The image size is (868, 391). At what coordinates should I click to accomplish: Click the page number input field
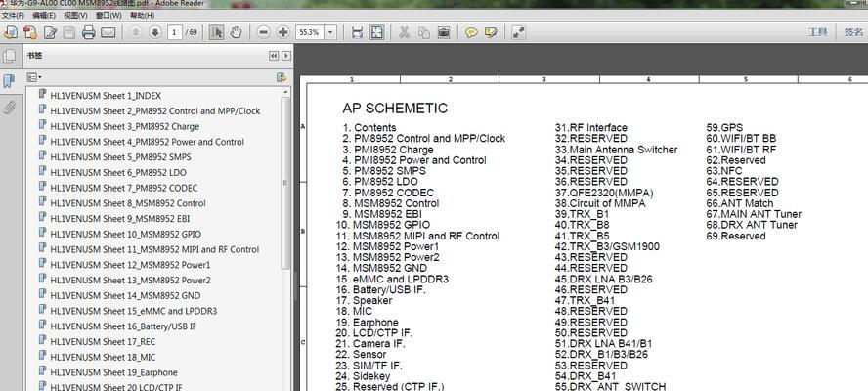(174, 32)
